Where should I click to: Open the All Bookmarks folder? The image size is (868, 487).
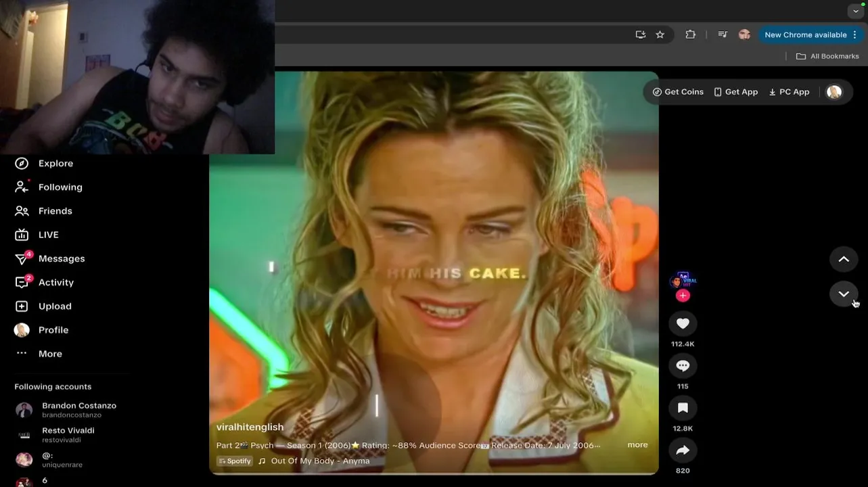tap(827, 56)
